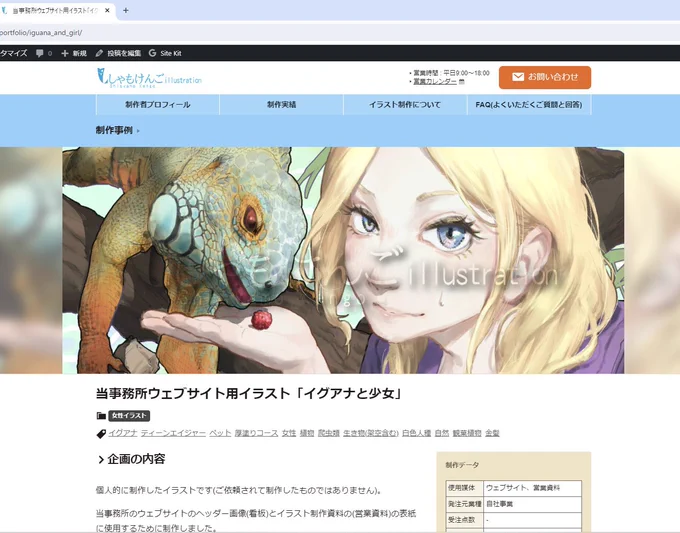Click 新規 in the WordPress admin bar
The image size is (680, 533).
74,53
